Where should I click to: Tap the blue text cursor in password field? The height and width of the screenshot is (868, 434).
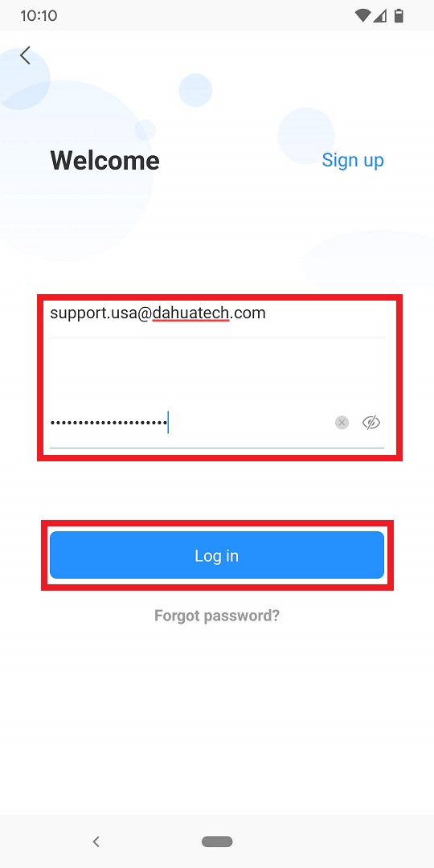[168, 423]
